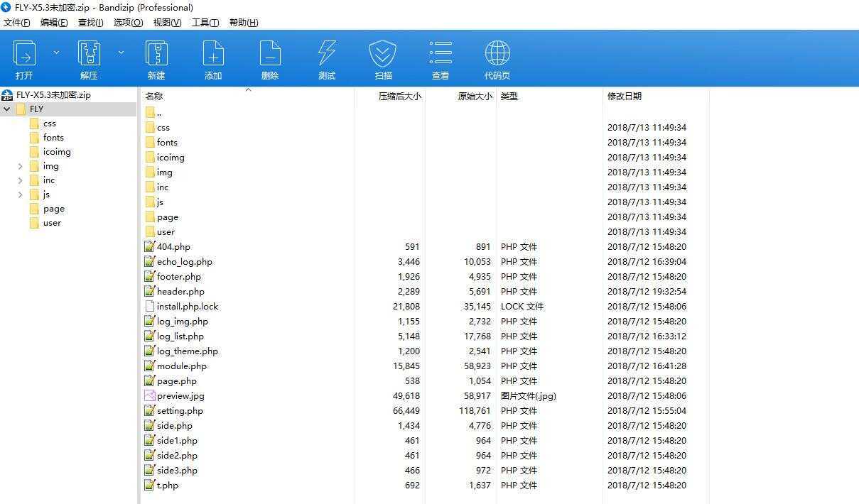Open the 帮助 menu
Screen dimensions: 859x504
pyautogui.click(x=243, y=22)
